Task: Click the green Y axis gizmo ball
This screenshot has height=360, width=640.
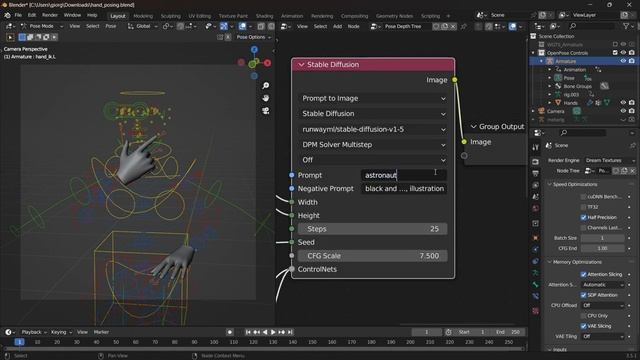Action: pyautogui.click(x=252, y=64)
